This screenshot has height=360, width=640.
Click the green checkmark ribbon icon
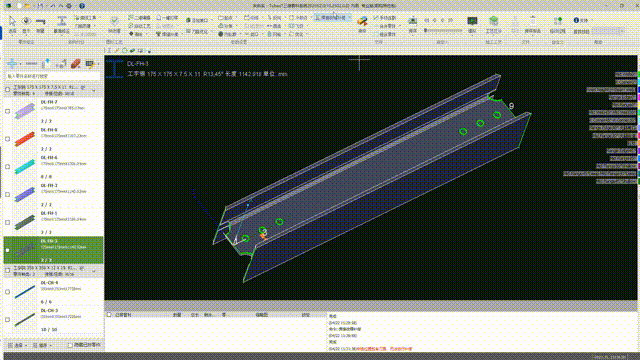pos(114,21)
